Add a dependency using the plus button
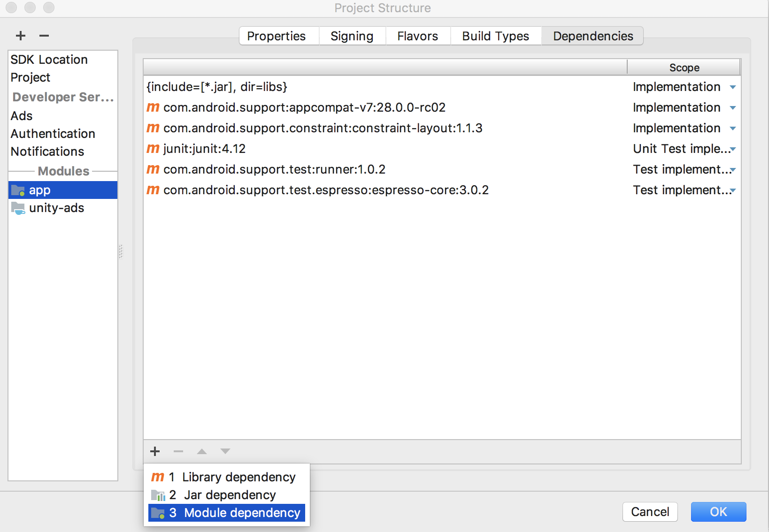Image resolution: width=769 pixels, height=532 pixels. coord(155,451)
